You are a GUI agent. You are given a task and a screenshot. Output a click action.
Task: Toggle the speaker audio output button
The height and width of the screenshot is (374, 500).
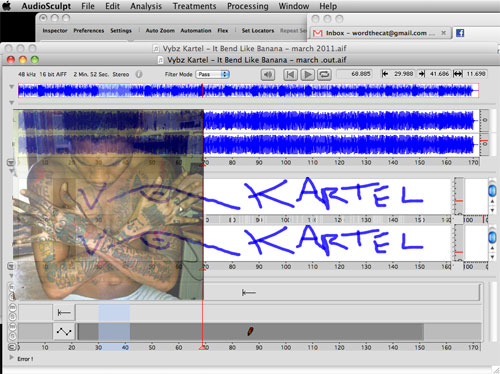(x=268, y=74)
